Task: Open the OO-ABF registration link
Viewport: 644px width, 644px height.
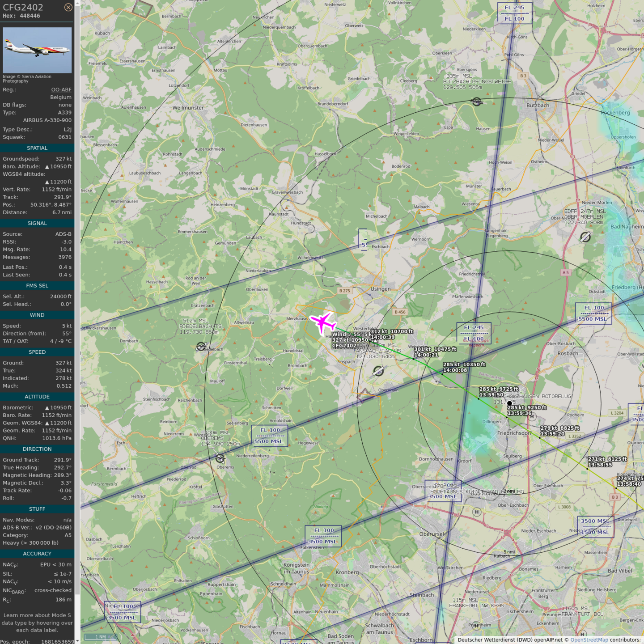Action: (x=61, y=89)
